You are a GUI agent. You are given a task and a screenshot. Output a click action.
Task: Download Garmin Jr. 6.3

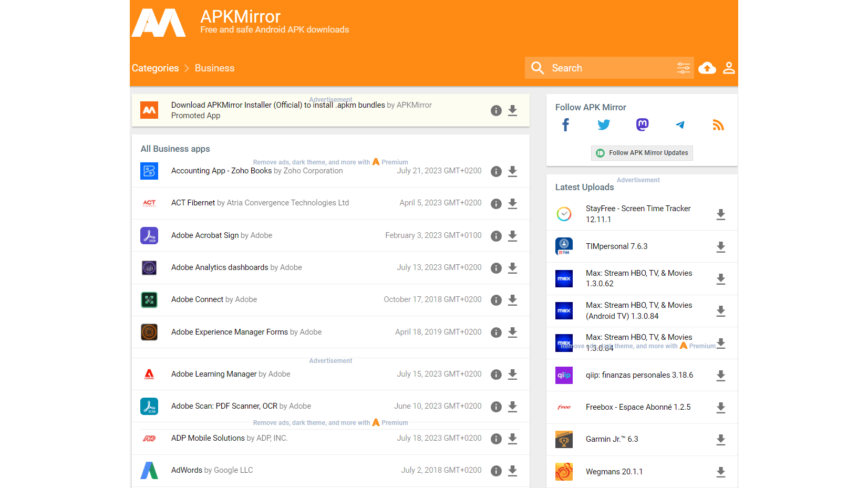[x=721, y=440]
